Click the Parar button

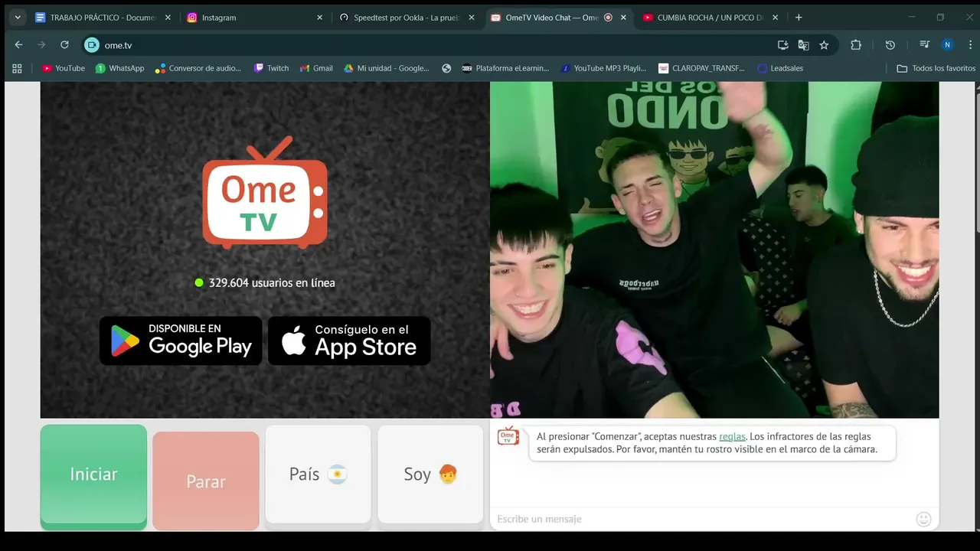click(x=206, y=481)
